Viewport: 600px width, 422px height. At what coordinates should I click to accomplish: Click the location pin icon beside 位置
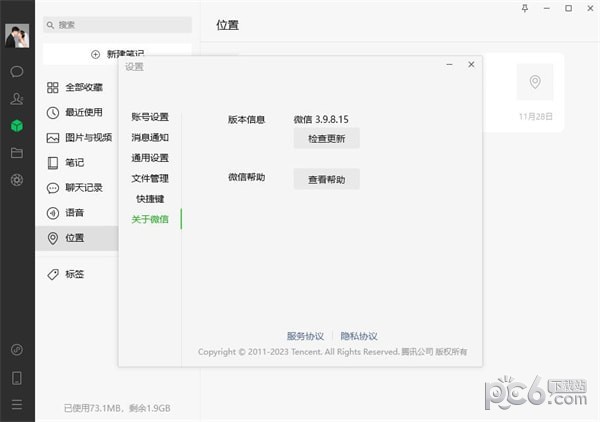[x=53, y=238]
